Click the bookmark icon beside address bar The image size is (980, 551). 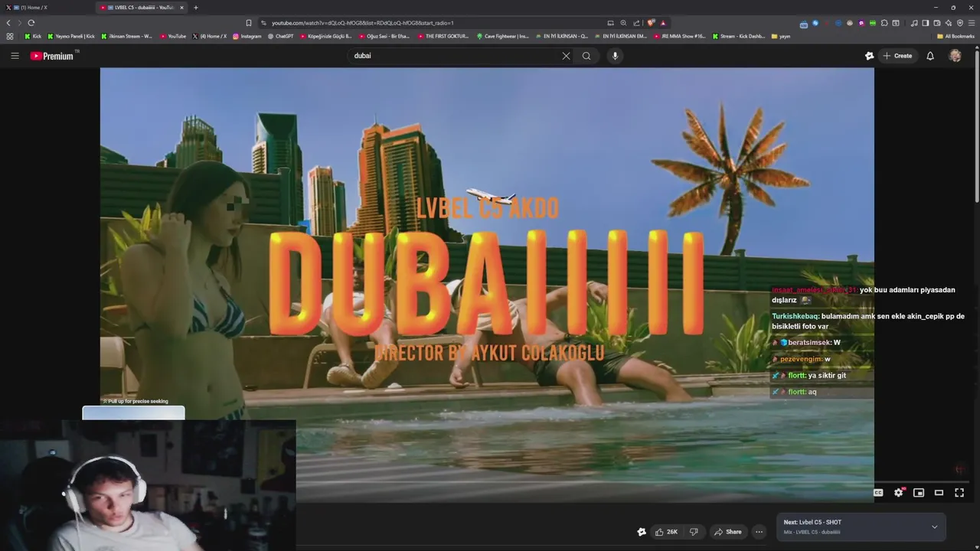pos(248,23)
